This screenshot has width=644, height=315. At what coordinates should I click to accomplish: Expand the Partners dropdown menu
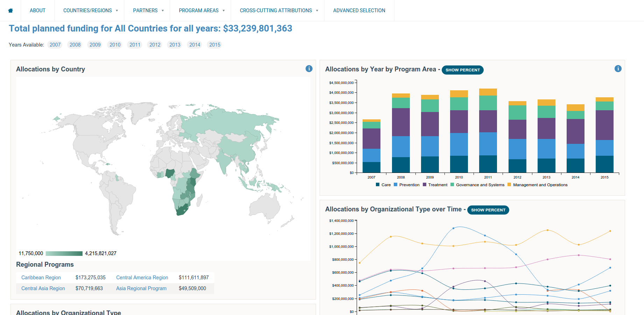tap(148, 10)
